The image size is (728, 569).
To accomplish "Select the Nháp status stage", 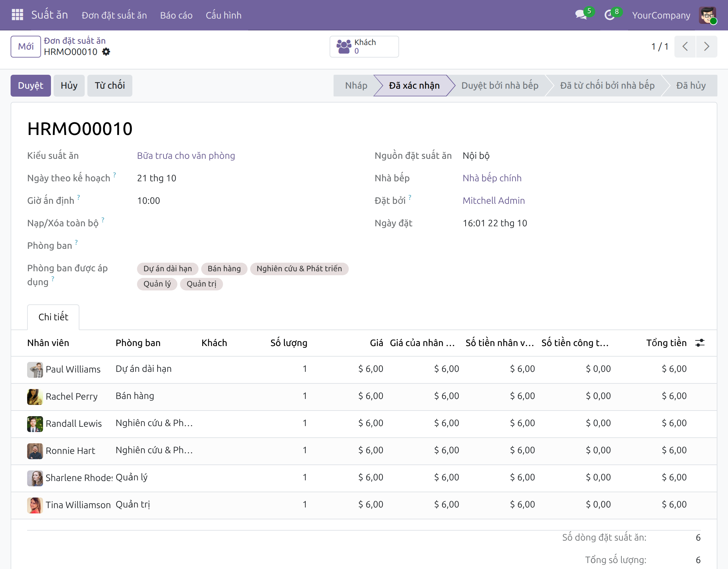I will coord(356,86).
